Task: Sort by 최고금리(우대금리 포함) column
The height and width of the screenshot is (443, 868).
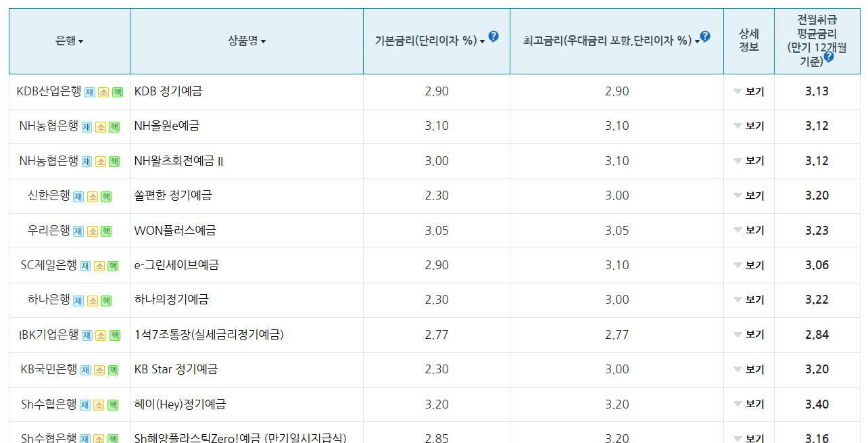Action: click(611, 41)
